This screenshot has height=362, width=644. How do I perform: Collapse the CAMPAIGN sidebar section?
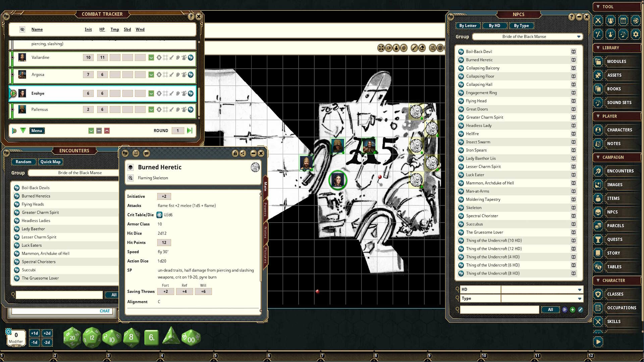tap(598, 157)
